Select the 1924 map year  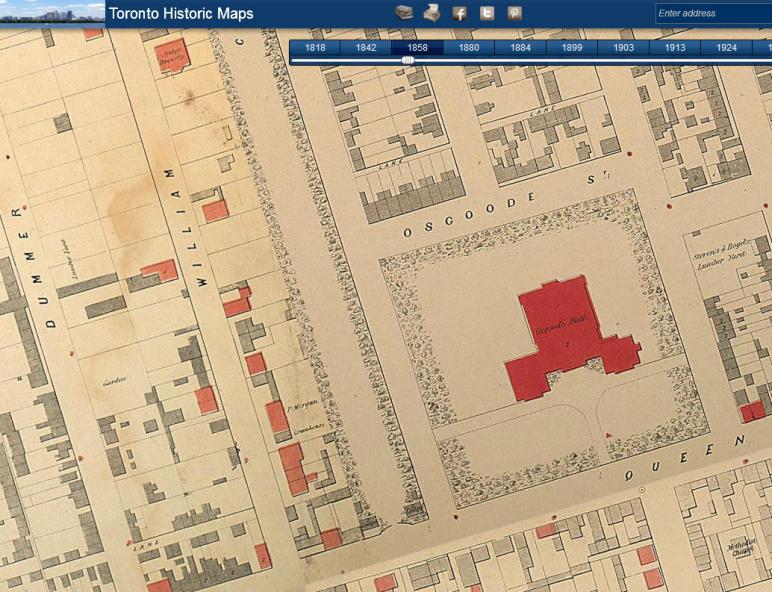click(726, 47)
